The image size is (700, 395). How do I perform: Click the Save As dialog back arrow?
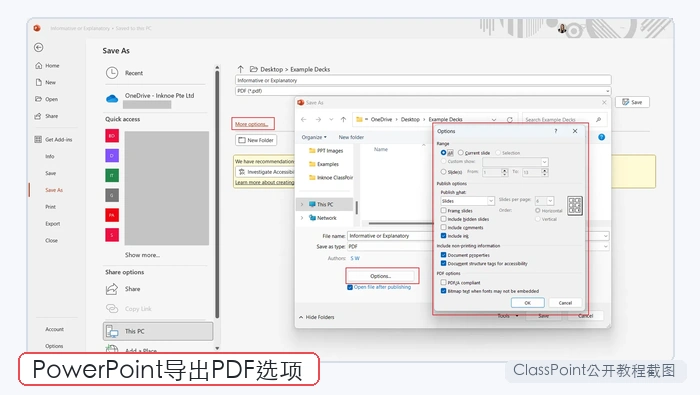(x=304, y=120)
